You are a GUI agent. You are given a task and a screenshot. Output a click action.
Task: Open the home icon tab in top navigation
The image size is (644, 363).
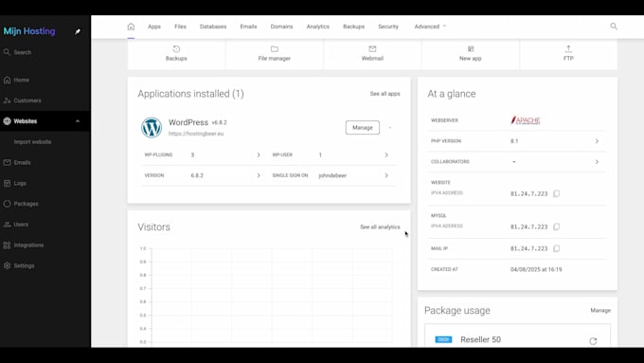(x=131, y=27)
